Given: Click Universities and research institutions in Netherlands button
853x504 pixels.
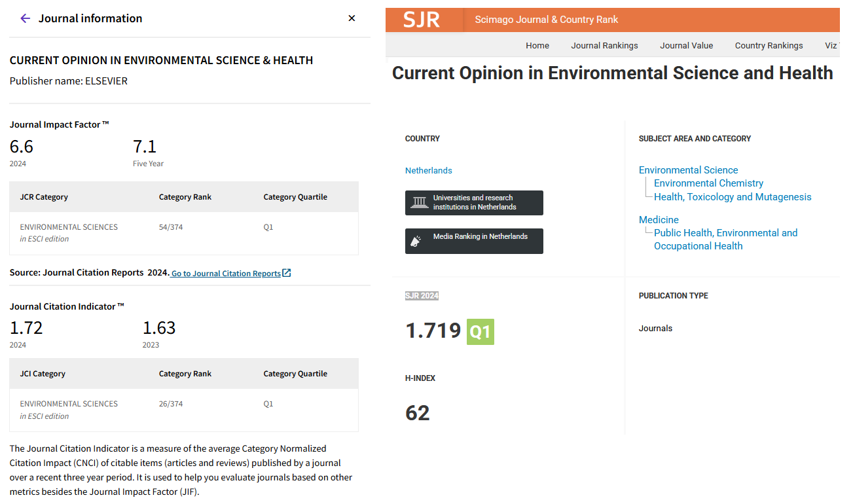Looking at the screenshot, I should (474, 202).
